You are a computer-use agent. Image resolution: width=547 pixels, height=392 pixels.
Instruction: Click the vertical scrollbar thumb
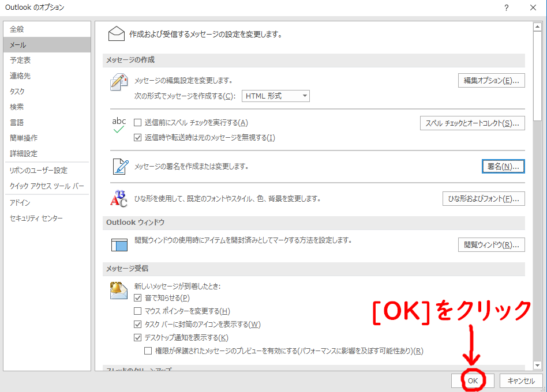point(537,76)
